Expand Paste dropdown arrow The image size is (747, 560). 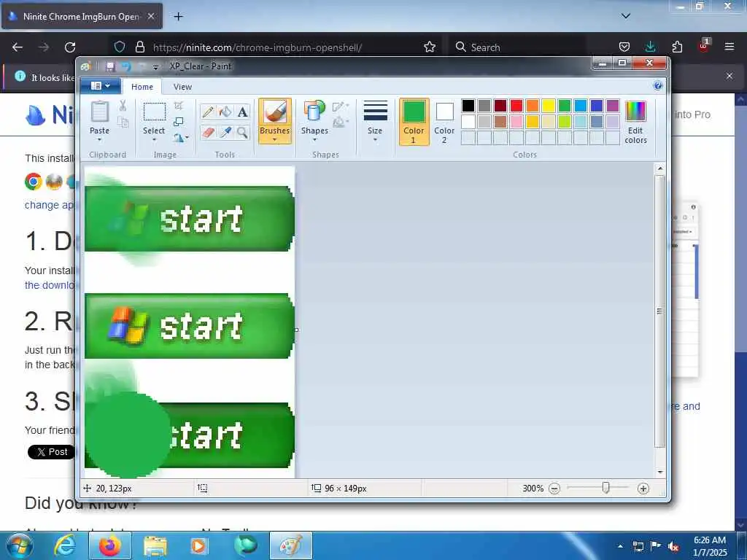[x=99, y=139]
